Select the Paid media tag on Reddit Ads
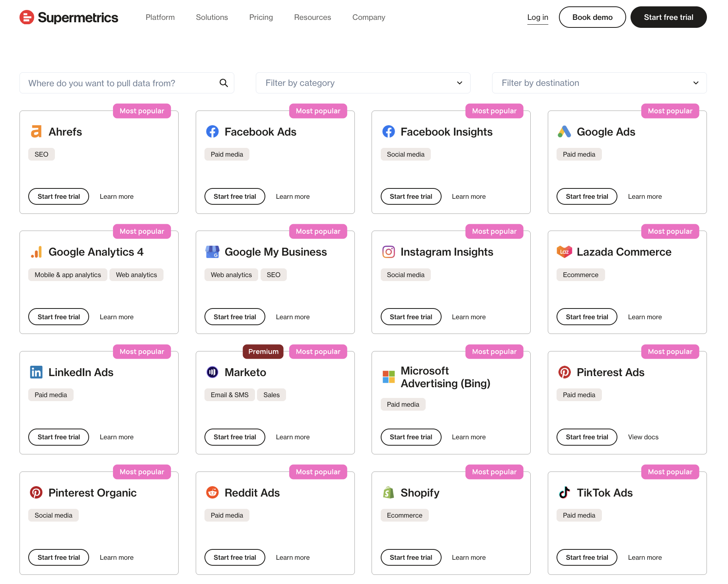 coord(227,515)
